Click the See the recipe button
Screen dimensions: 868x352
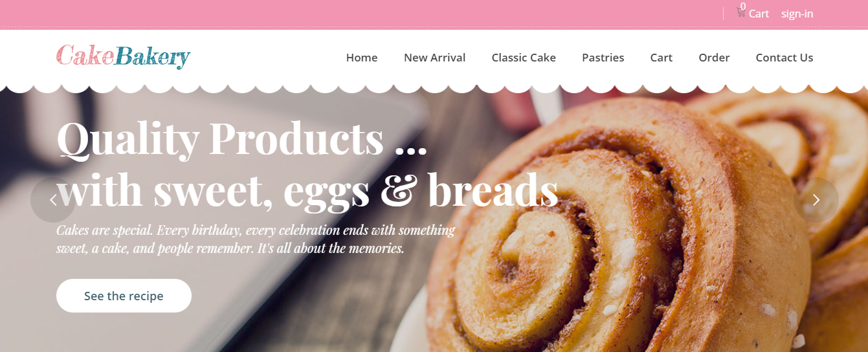click(124, 296)
